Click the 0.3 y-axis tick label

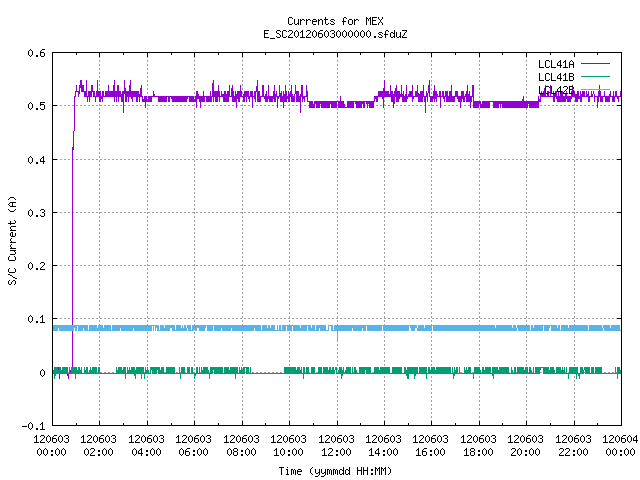click(x=36, y=213)
